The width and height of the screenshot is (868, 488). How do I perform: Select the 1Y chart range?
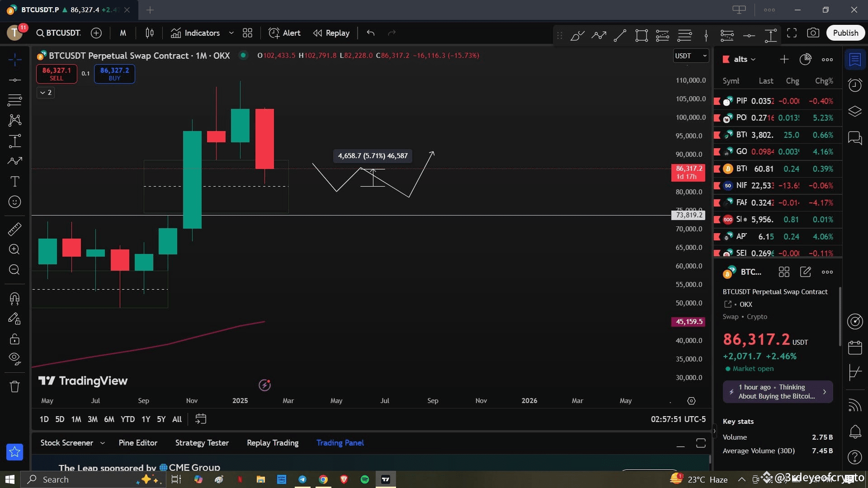[x=146, y=419]
